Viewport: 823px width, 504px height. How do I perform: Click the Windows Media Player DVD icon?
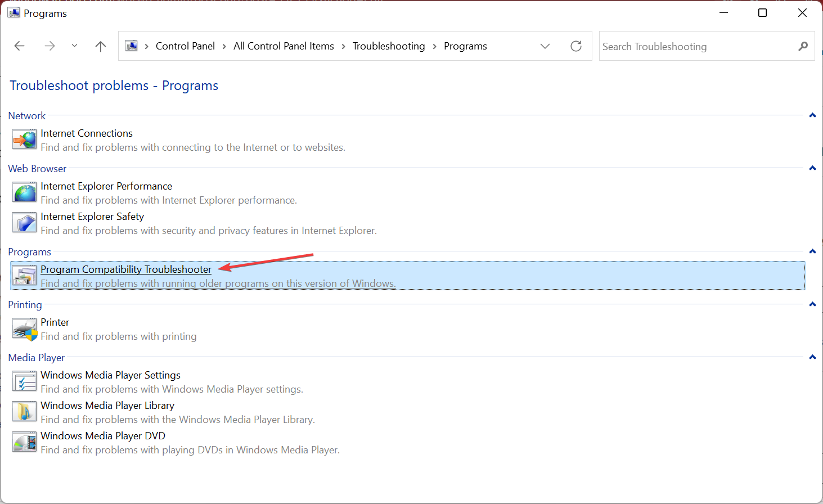point(24,442)
